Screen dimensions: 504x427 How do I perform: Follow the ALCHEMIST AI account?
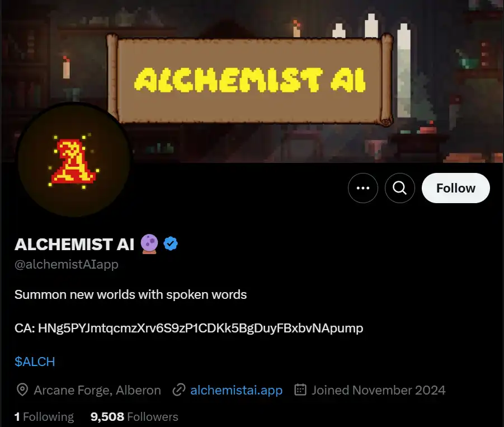[x=456, y=188]
